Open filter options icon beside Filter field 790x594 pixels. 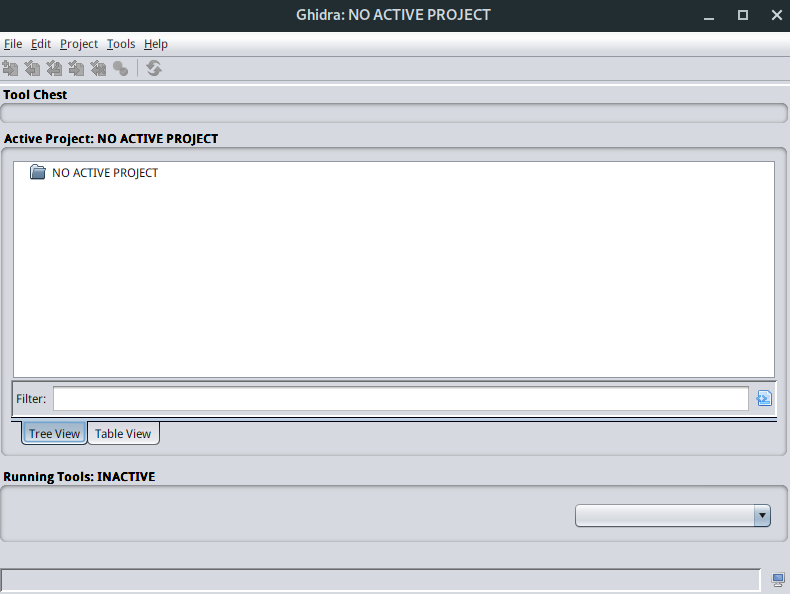(764, 399)
